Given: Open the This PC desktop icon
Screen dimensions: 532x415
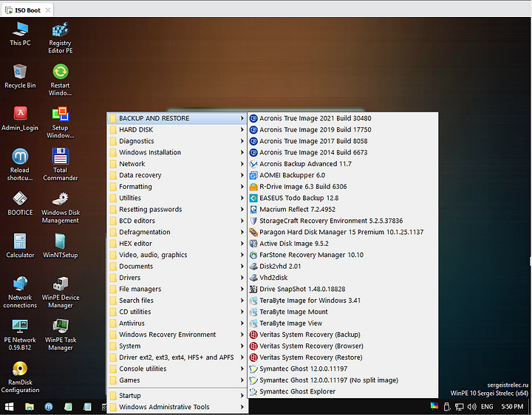Looking at the screenshot, I should [x=20, y=34].
